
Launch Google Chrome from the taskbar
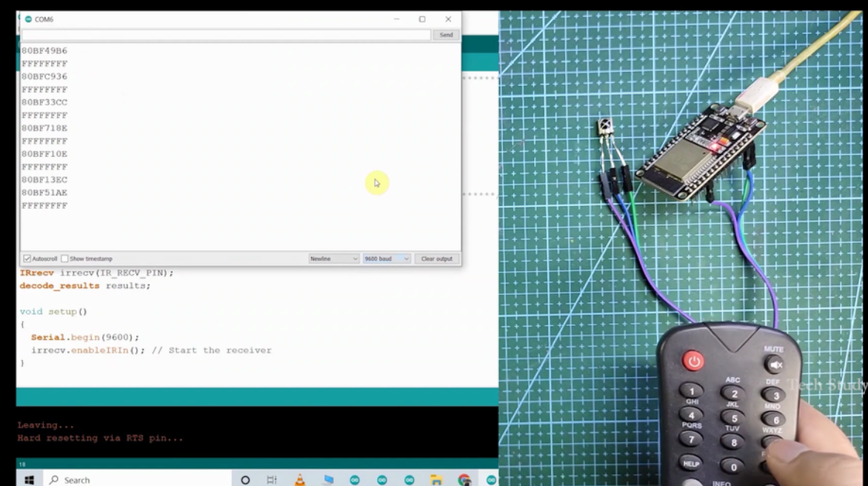click(x=464, y=479)
